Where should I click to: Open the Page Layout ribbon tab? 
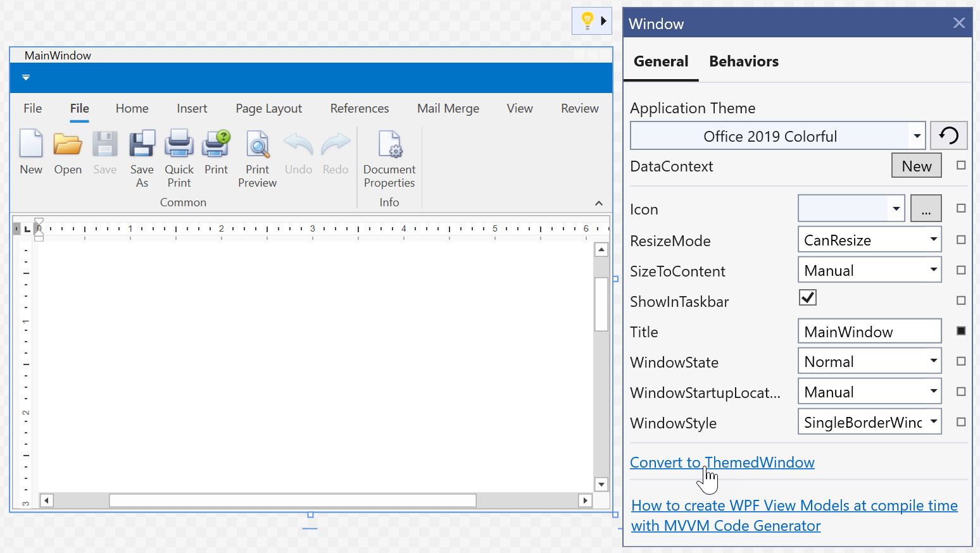coord(268,108)
